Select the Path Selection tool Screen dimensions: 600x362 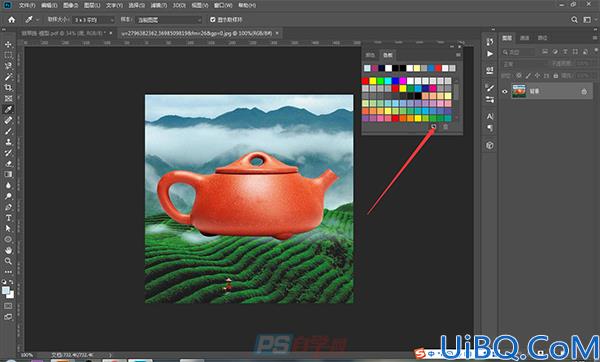pyautogui.click(x=8, y=228)
